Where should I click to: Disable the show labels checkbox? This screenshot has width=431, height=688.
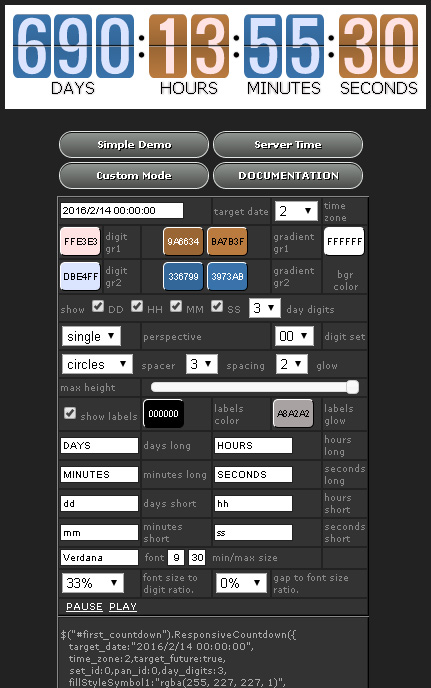[70, 413]
